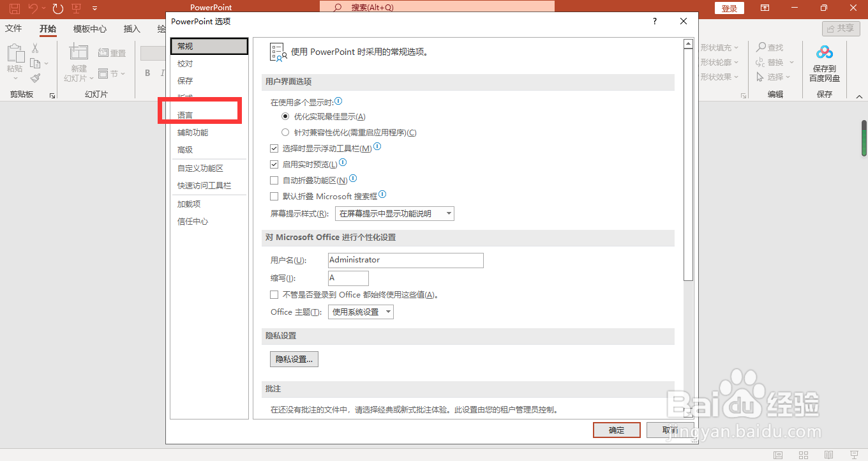Click the Paste clipboard icon

click(x=15, y=54)
